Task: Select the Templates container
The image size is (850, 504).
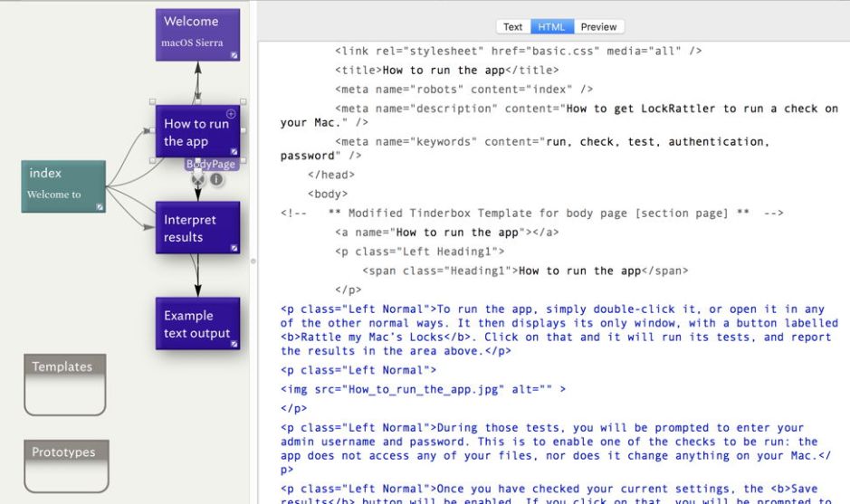Action: [x=64, y=385]
